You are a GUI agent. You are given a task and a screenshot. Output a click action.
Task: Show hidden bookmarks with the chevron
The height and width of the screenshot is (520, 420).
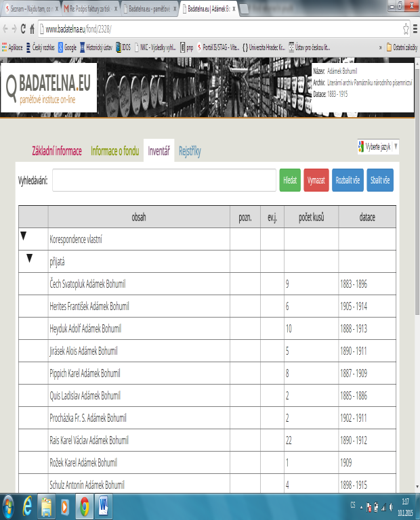click(x=381, y=47)
